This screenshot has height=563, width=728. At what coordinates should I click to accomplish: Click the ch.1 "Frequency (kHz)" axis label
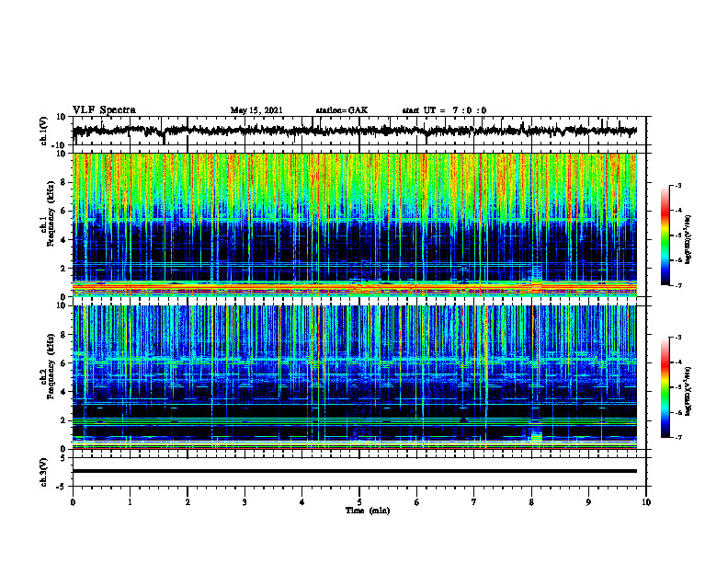[x=51, y=213]
